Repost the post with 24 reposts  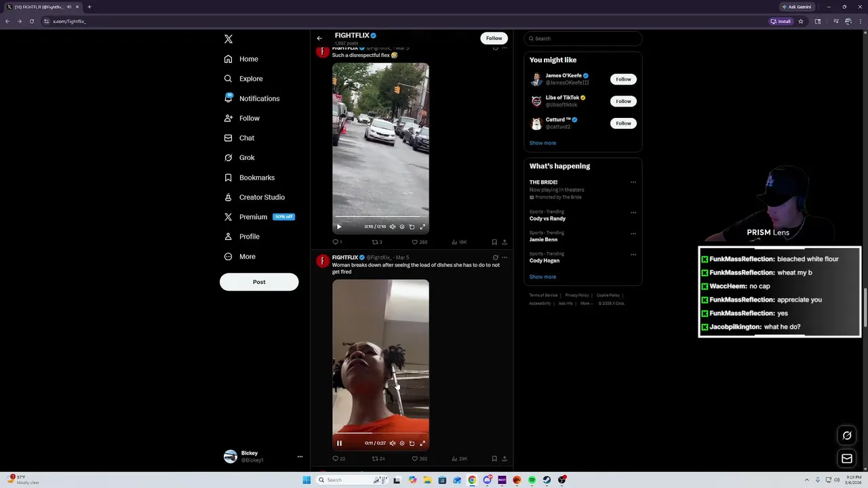[378, 459]
